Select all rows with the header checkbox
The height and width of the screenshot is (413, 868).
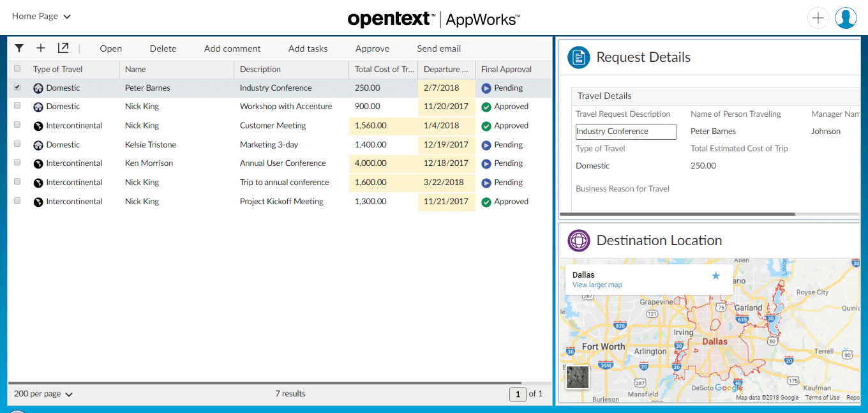pyautogui.click(x=17, y=69)
